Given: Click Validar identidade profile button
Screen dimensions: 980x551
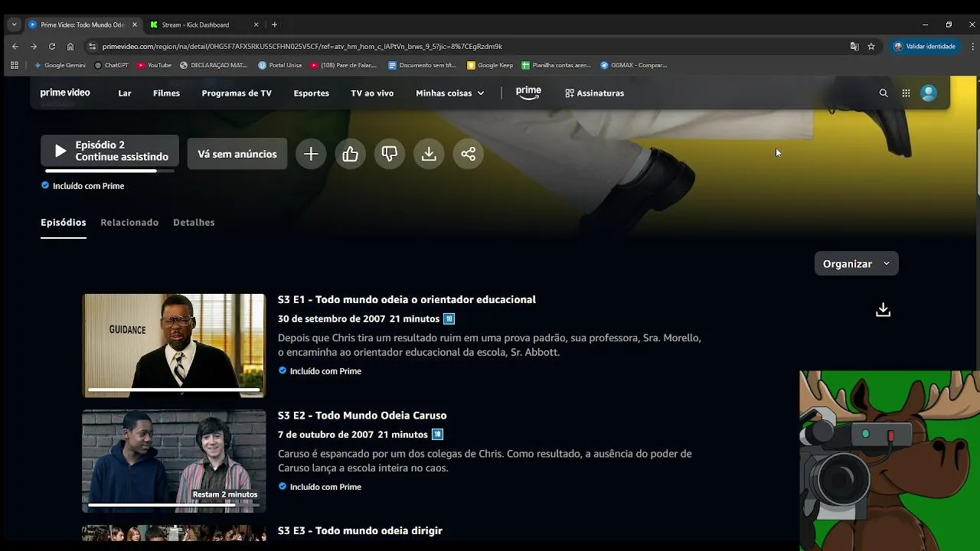Looking at the screenshot, I should click(925, 46).
